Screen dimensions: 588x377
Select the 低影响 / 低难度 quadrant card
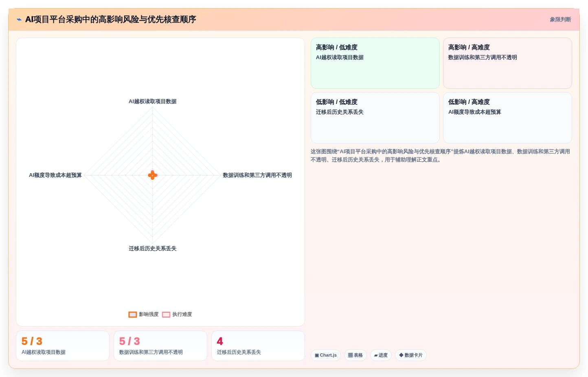coord(375,118)
